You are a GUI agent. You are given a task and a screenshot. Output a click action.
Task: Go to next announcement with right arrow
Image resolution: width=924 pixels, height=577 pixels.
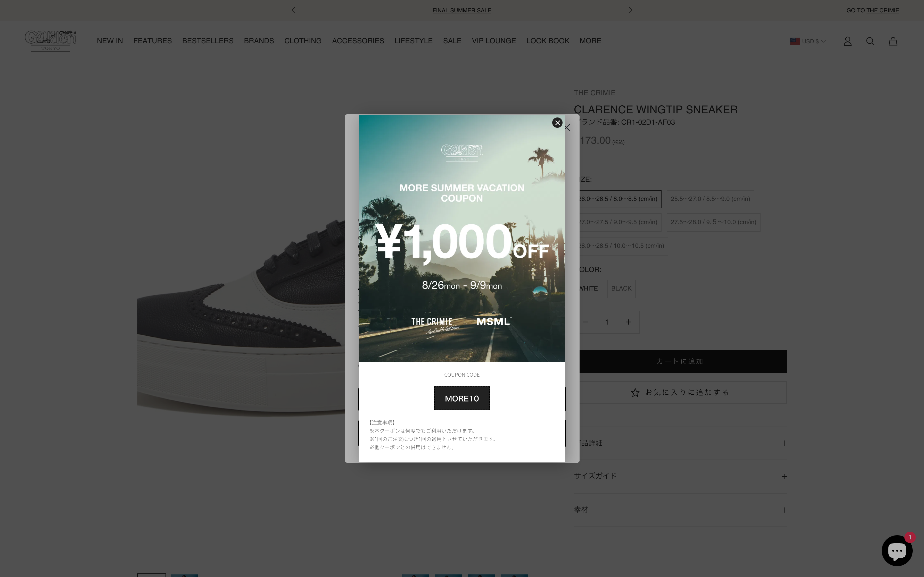point(630,10)
